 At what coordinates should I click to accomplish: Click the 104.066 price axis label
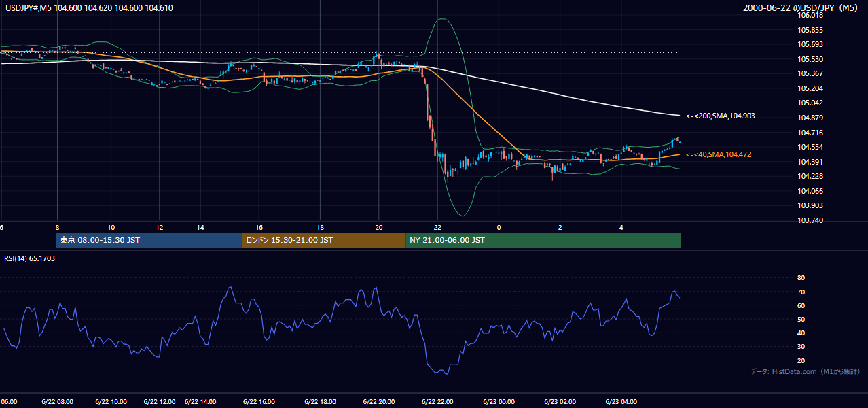point(810,191)
